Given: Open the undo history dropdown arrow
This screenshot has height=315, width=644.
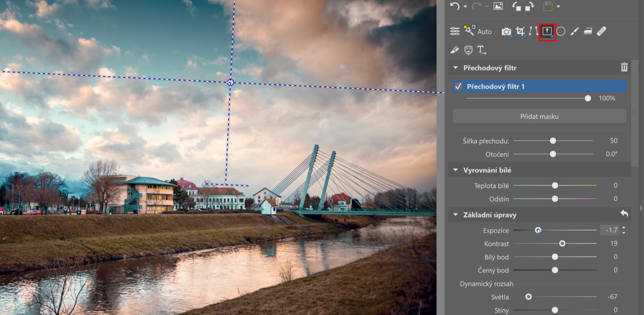Looking at the screenshot, I should 465,7.
